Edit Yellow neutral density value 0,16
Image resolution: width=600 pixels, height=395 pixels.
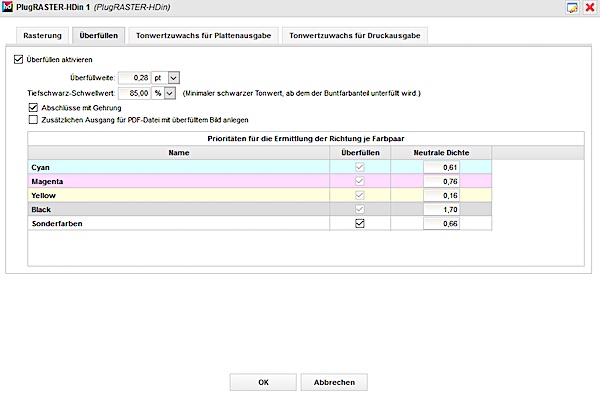(x=441, y=196)
